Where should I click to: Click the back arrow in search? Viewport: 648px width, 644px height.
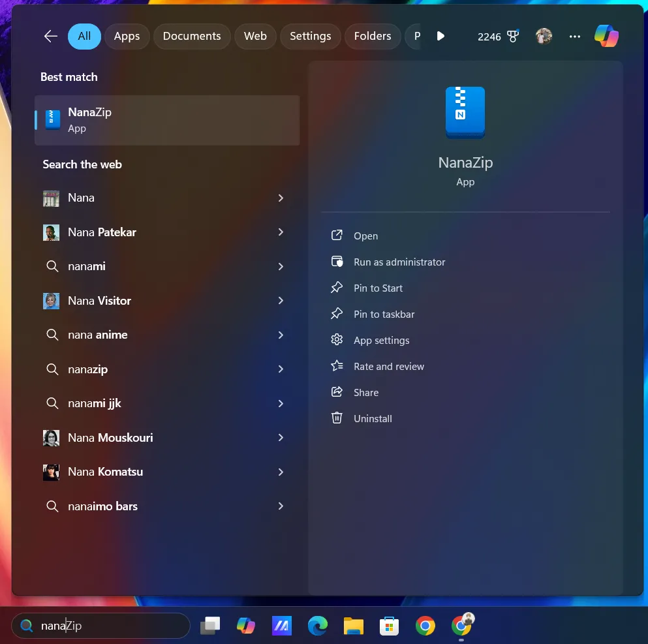[x=50, y=36]
